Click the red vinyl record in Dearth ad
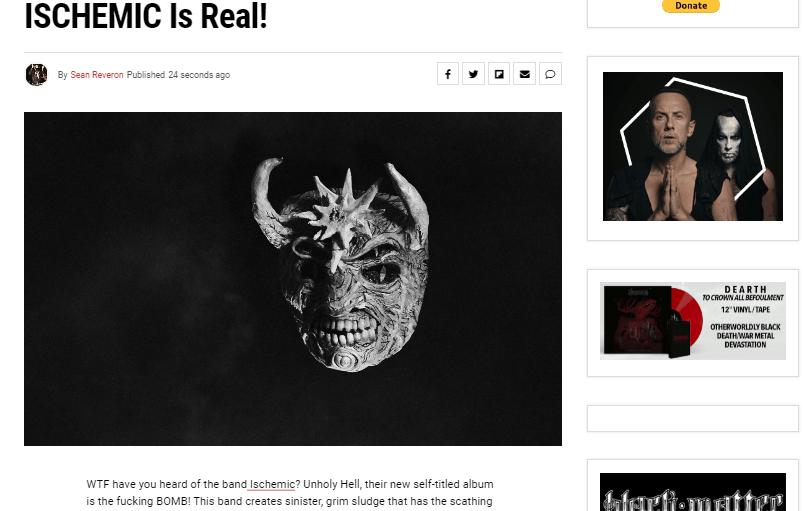The height and width of the screenshot is (511, 805). pos(687,318)
